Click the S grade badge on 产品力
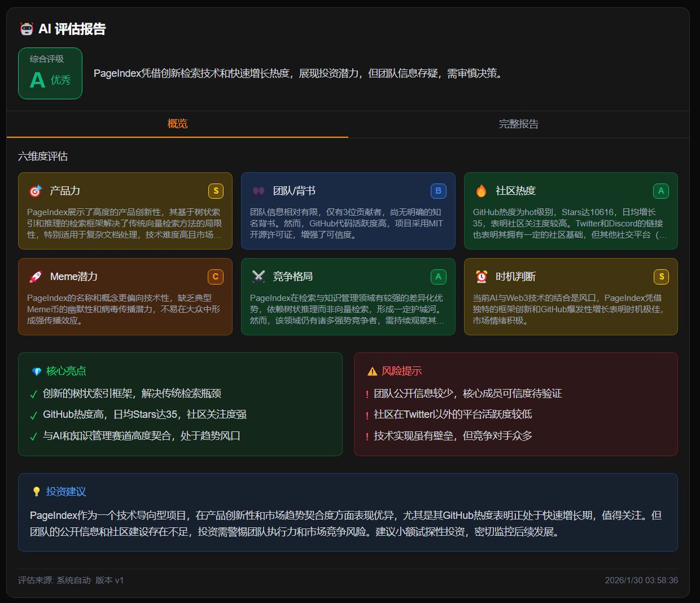The image size is (700, 603). pos(215,191)
